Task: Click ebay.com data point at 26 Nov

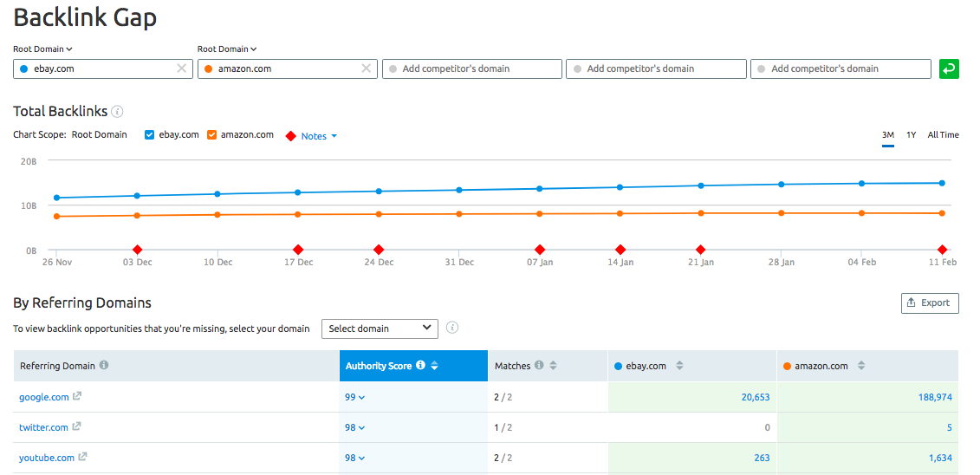Action: 57,198
